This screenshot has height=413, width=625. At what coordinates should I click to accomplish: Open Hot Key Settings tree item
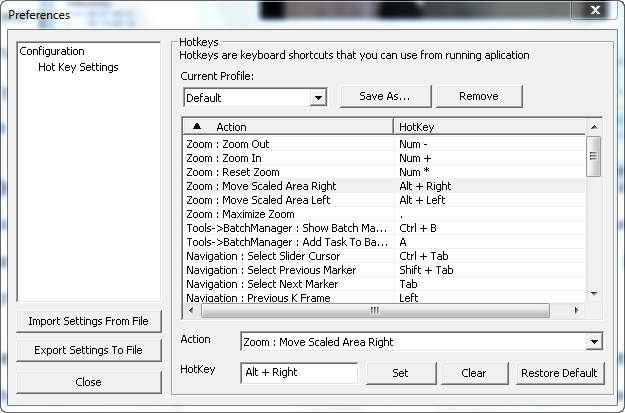click(78, 67)
